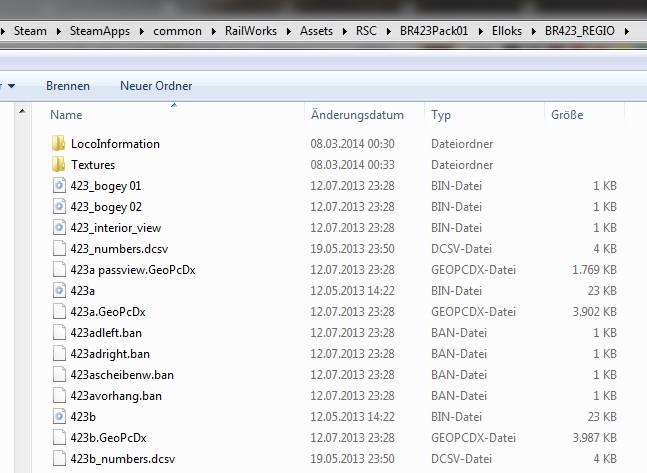Viewport: 647px width, 473px height.
Task: Expand the arrow after Steam in address bar
Action: click(x=59, y=31)
